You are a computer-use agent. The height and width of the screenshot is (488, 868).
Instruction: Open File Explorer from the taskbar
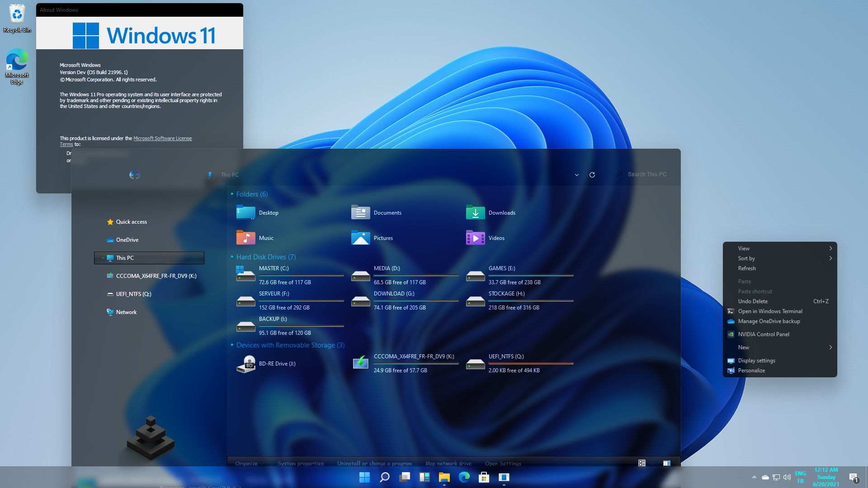444,477
